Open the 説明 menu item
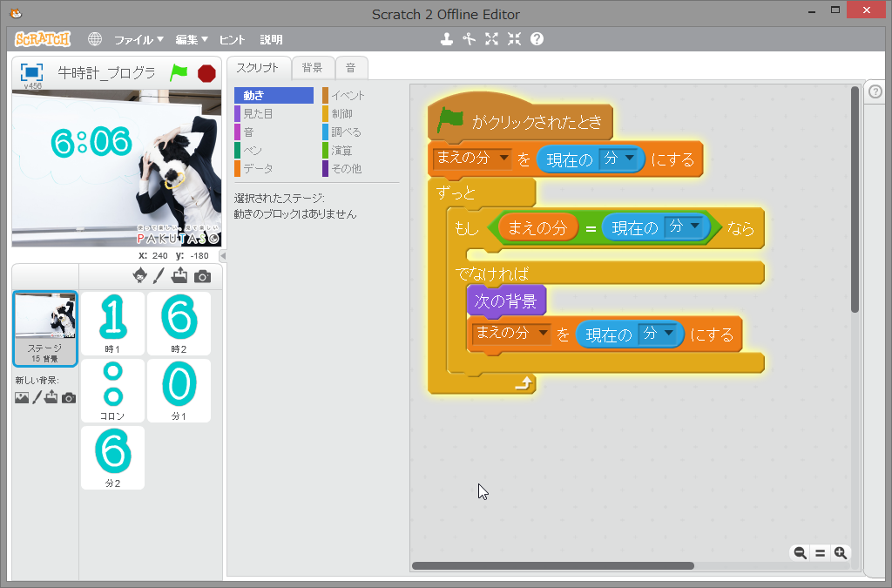 pos(272,39)
